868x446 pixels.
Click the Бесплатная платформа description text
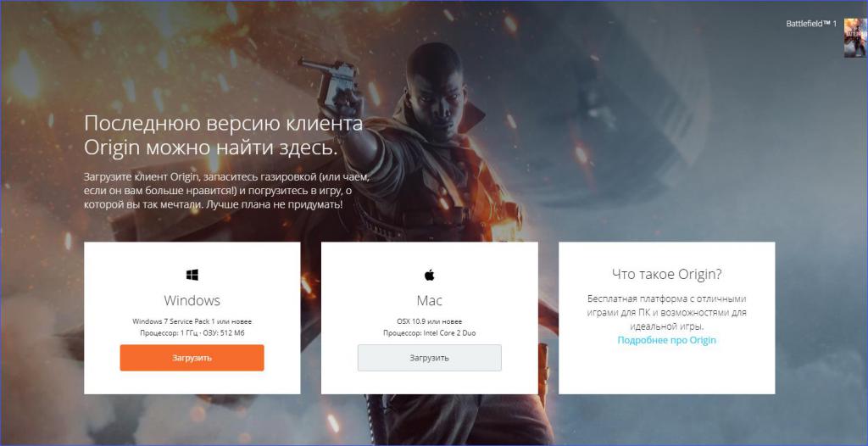click(666, 313)
